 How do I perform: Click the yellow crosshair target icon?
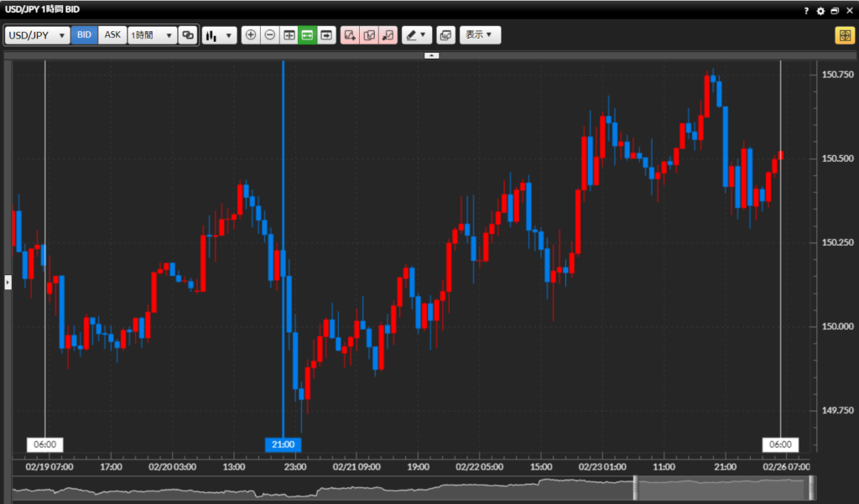click(x=843, y=35)
